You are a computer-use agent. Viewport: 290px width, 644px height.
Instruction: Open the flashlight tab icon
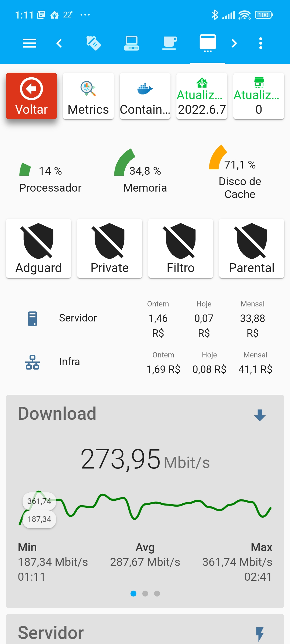coord(93,43)
